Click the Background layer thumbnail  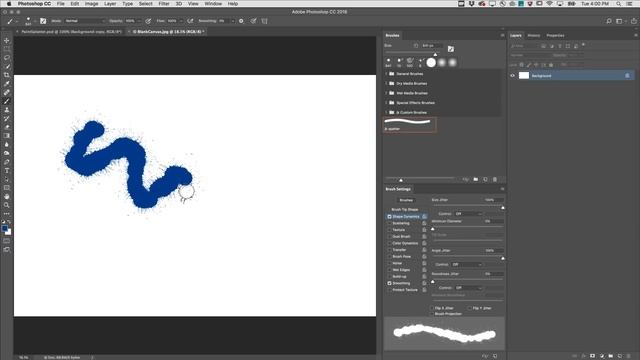click(524, 76)
